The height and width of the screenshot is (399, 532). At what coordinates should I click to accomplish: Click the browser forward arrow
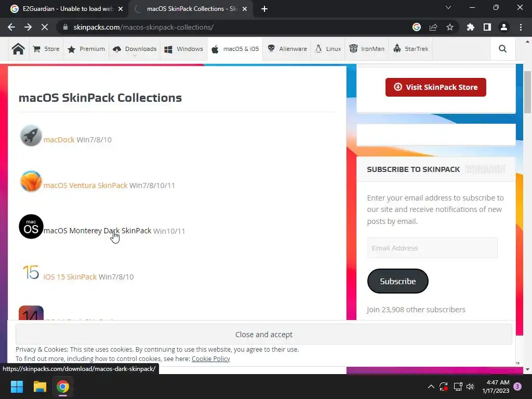tap(28, 27)
